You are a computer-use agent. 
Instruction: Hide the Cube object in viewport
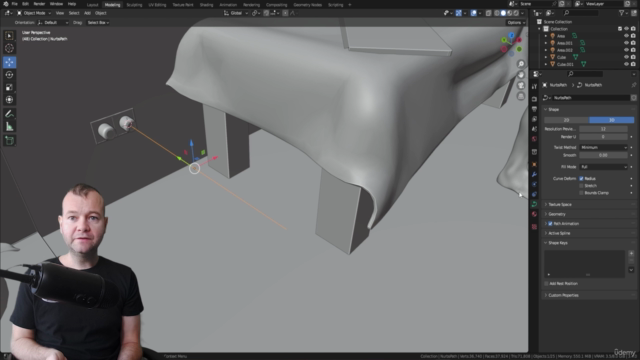coord(626,57)
